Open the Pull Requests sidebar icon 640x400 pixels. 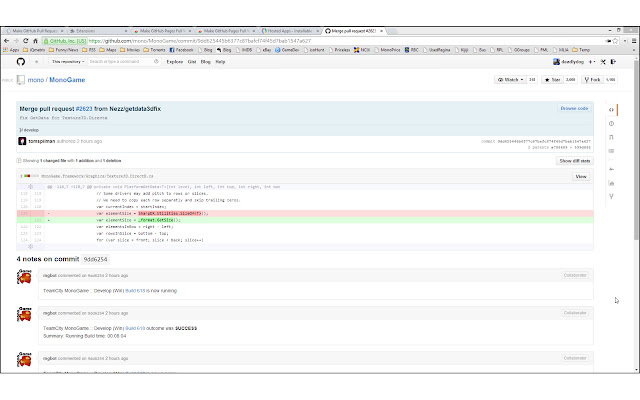click(611, 137)
